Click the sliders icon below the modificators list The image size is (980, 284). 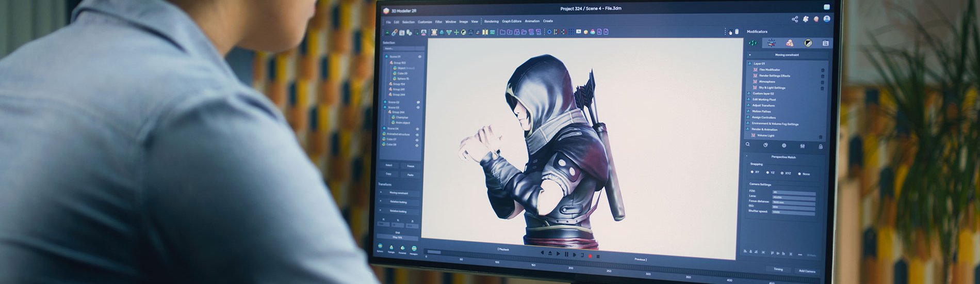pos(803,146)
